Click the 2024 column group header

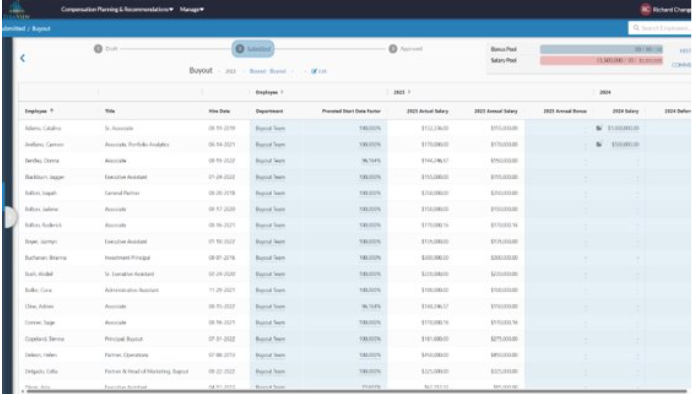(x=605, y=92)
